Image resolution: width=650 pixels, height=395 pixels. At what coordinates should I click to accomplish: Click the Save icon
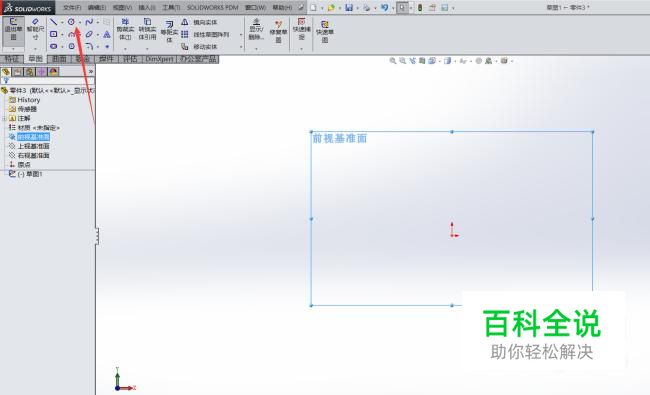pyautogui.click(x=349, y=7)
